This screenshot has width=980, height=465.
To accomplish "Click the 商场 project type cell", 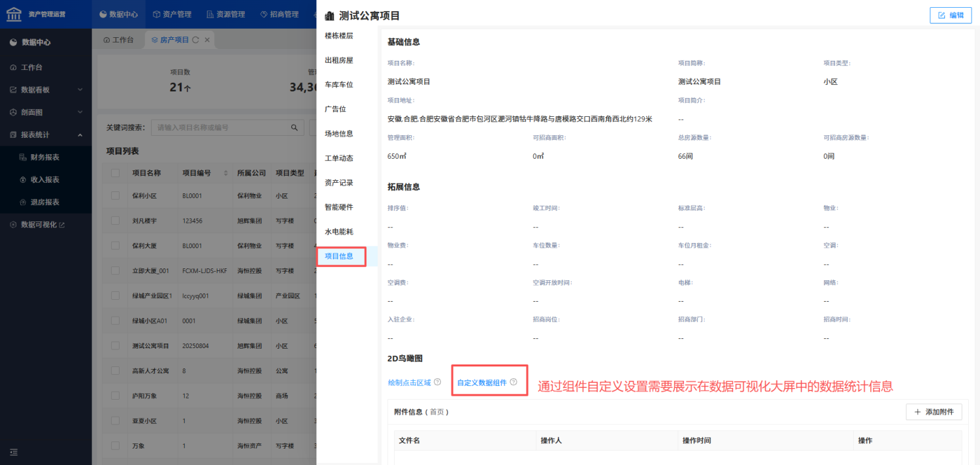I will tap(282, 396).
